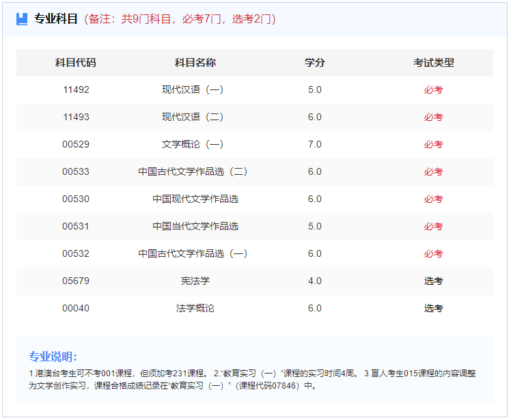Open the 宪法学 course name
Screen dimensions: 511x420
coord(195,281)
